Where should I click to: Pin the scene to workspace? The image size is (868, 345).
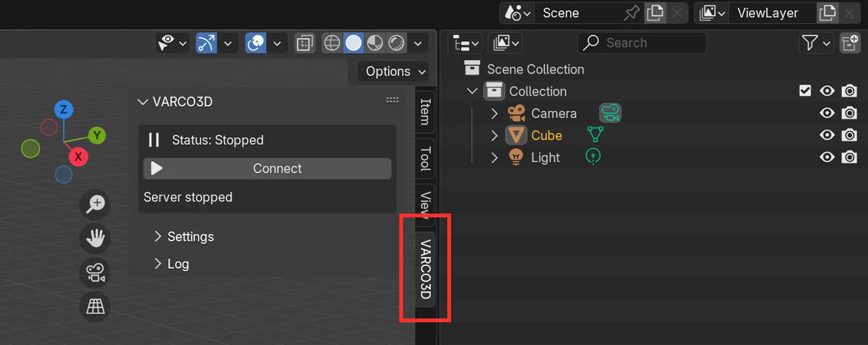coord(630,13)
